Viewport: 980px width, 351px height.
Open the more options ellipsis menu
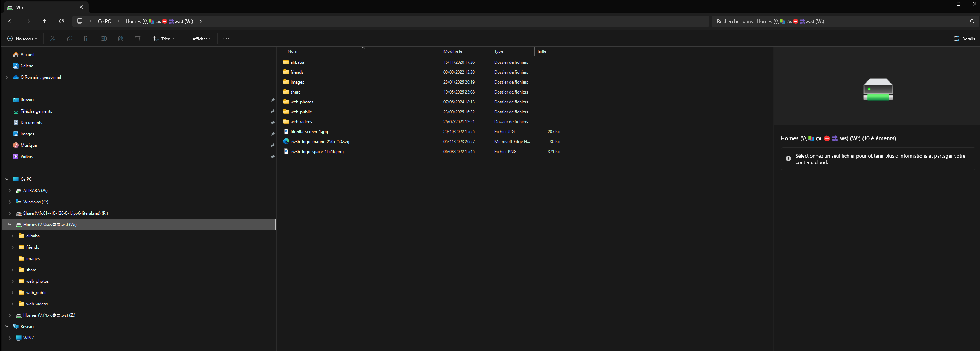226,39
